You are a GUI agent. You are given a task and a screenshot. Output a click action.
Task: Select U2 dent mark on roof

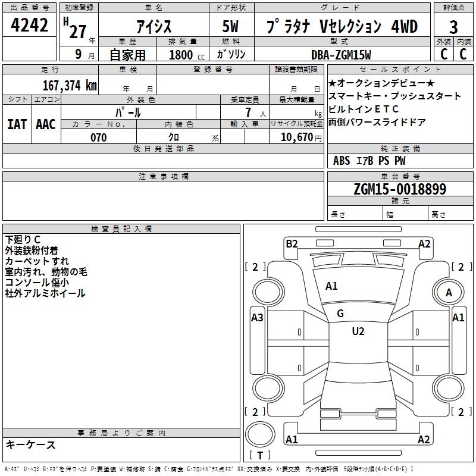click(358, 331)
